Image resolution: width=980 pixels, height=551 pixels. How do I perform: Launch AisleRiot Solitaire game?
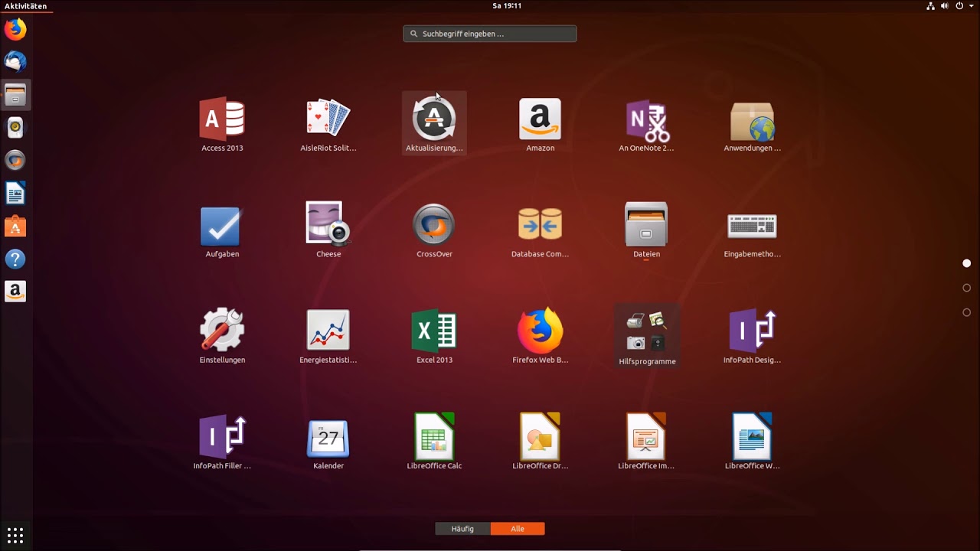[x=328, y=124]
